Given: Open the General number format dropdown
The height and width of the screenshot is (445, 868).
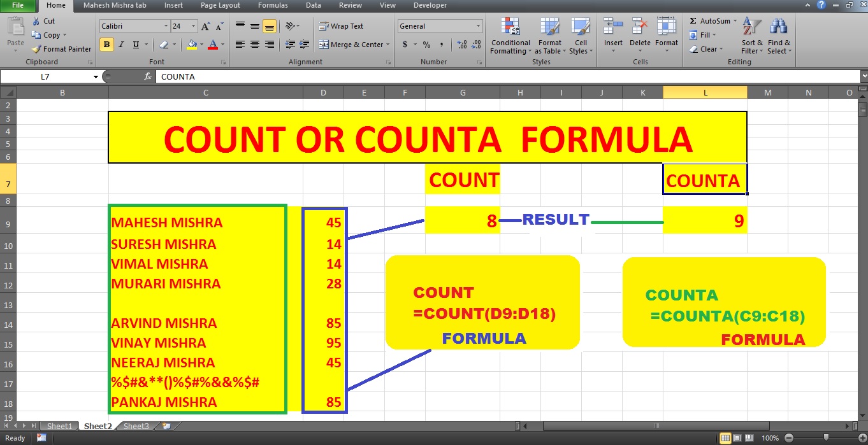Looking at the screenshot, I should tap(478, 25).
